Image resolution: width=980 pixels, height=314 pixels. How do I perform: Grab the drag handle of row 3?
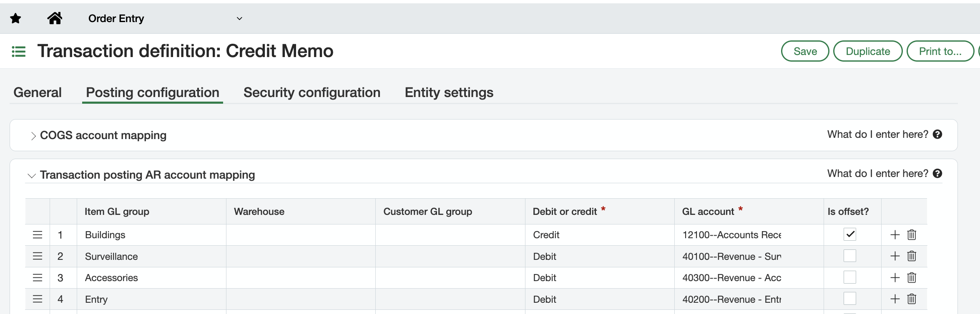point(38,278)
